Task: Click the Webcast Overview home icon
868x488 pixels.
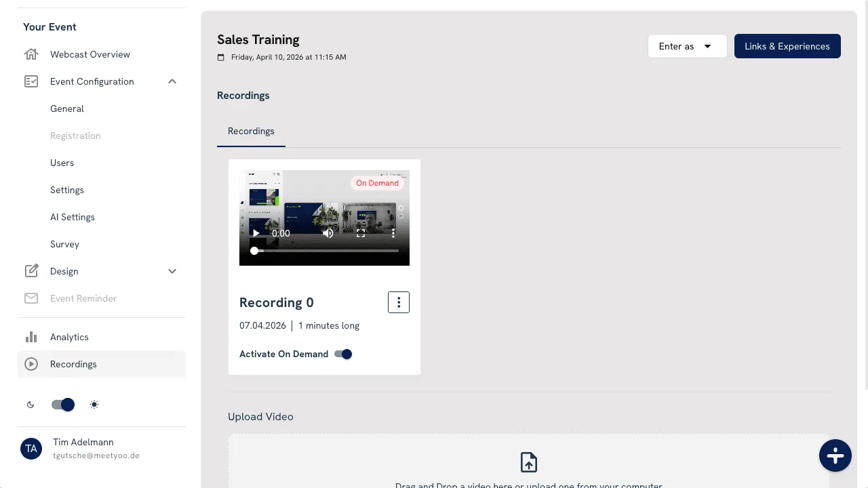Action: tap(31, 54)
